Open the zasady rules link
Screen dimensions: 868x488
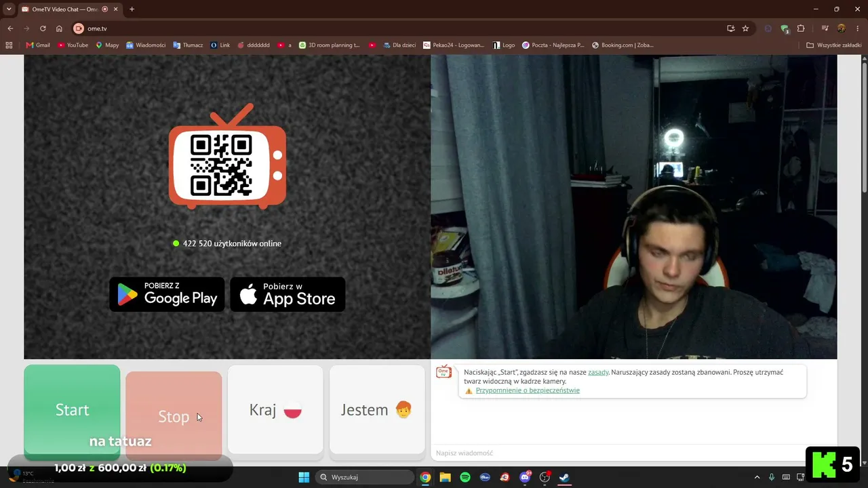pyautogui.click(x=598, y=372)
